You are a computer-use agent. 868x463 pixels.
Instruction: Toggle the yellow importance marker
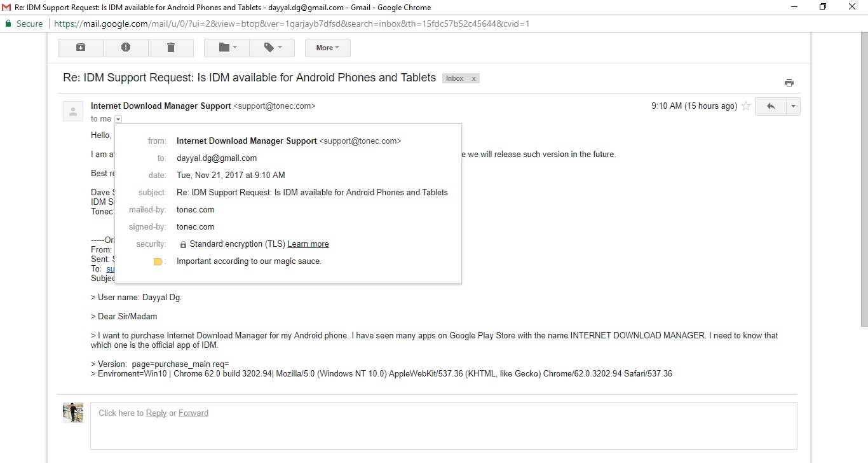tap(158, 261)
